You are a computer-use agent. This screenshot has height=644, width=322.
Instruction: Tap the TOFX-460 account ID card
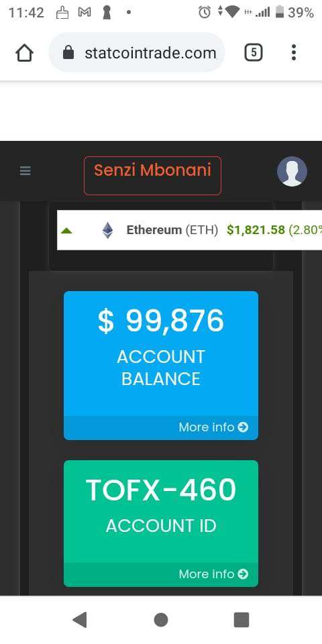tap(161, 523)
